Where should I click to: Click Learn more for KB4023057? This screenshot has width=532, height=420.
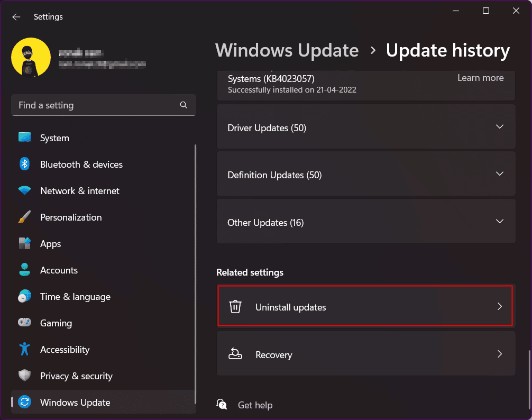[x=480, y=78]
